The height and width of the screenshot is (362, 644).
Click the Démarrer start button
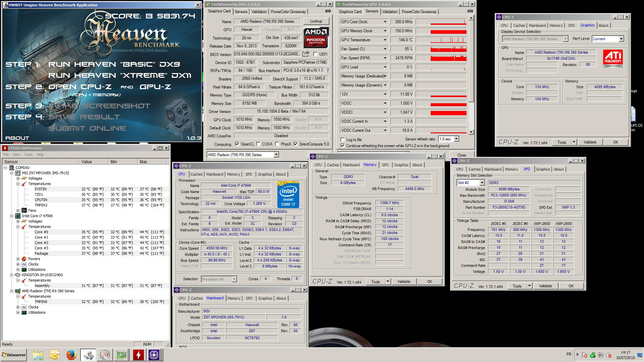(x=14, y=355)
